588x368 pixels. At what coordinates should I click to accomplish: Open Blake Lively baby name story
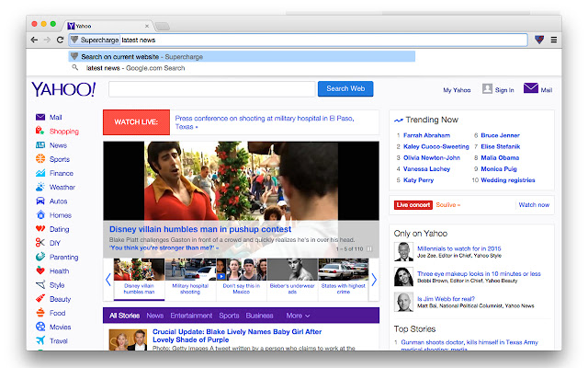pyautogui.click(x=237, y=336)
